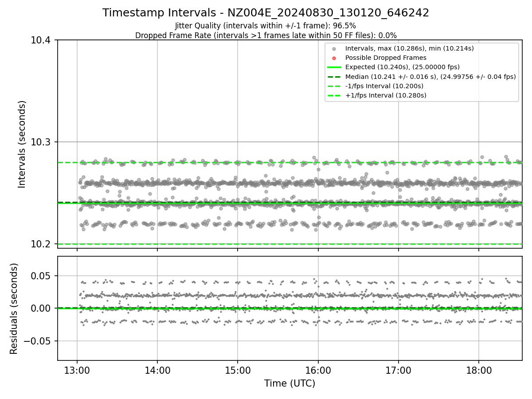The image size is (532, 399).
Task: Click legend entry '-1/fps Interval (10.200s)'
Action: tap(384, 86)
